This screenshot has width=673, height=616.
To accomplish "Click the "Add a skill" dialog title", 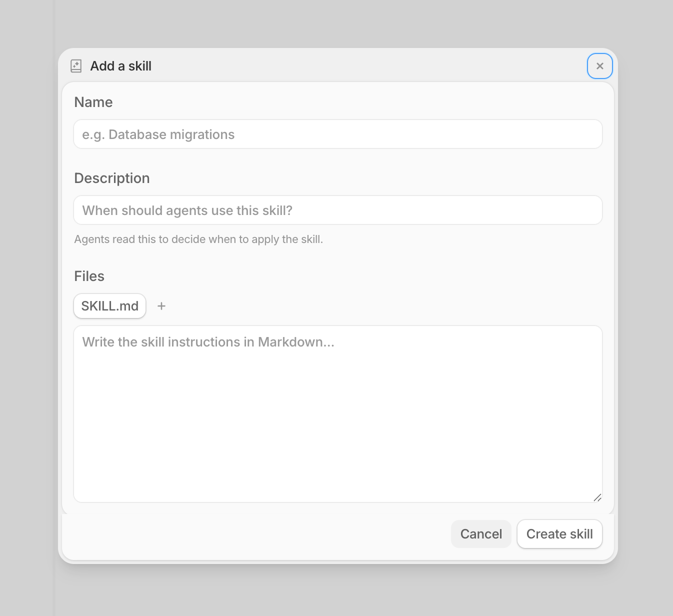I will coord(120,66).
